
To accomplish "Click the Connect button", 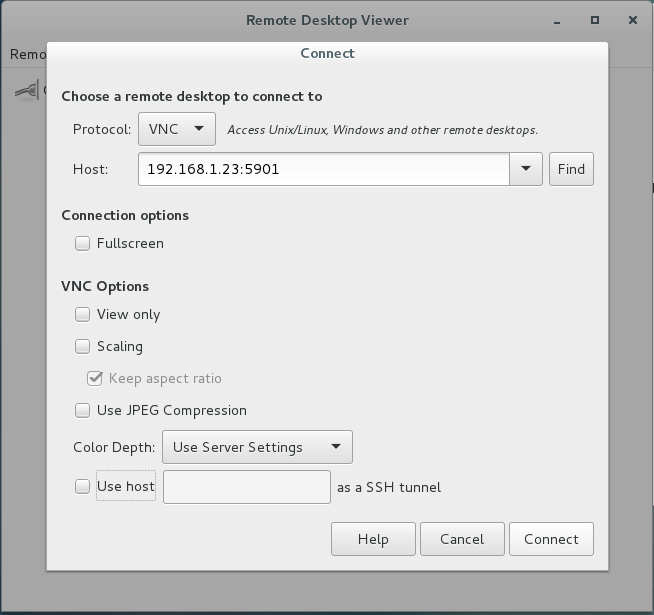I will 551,539.
